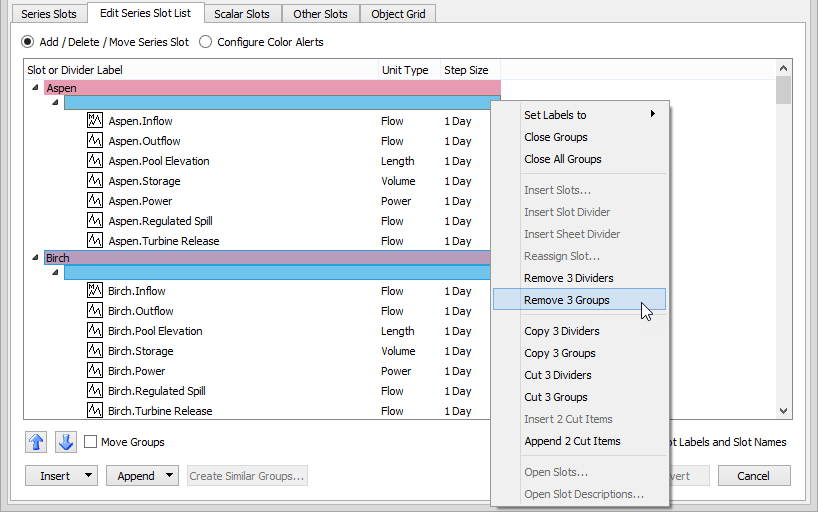Viewport: 818px width, 512px height.
Task: Click the Aspen.Turbine Release slot icon
Action: 96,241
